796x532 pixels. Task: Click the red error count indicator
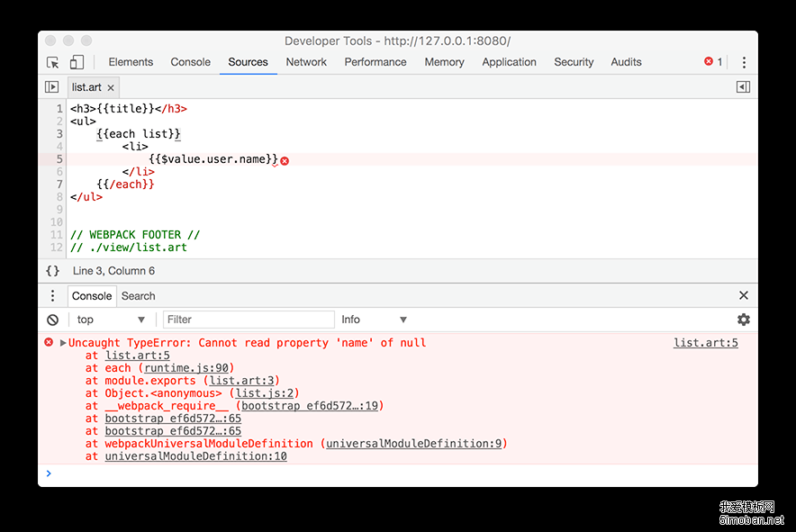point(713,62)
